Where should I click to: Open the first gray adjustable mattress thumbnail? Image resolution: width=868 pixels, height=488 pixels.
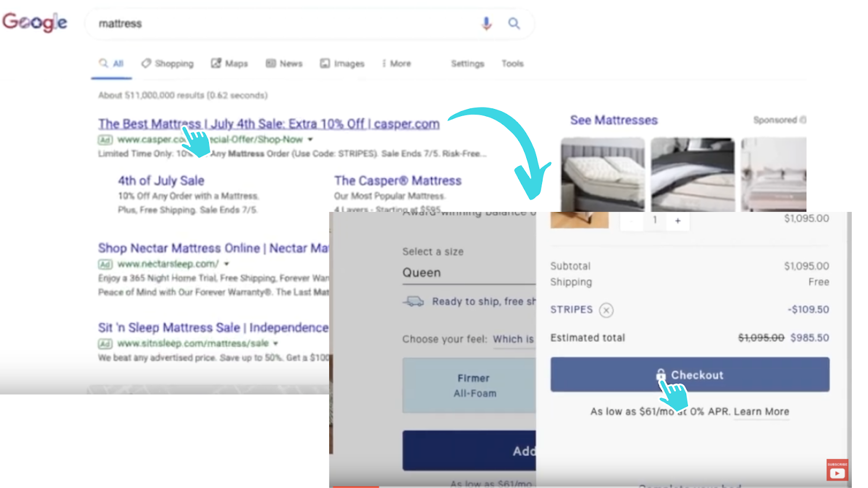coord(603,174)
